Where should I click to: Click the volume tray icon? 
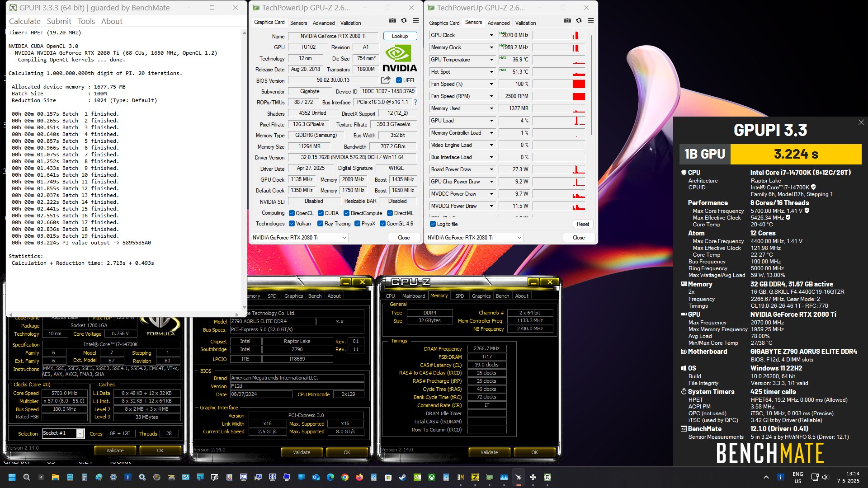826,477
